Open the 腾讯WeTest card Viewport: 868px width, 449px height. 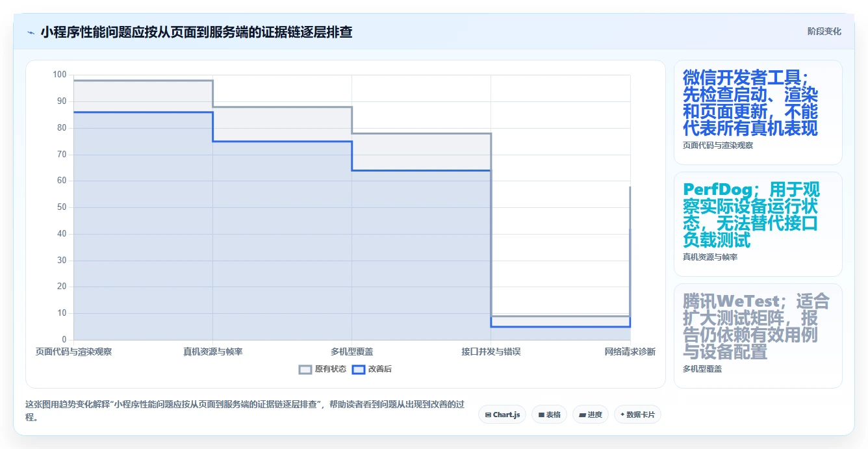[758, 336]
